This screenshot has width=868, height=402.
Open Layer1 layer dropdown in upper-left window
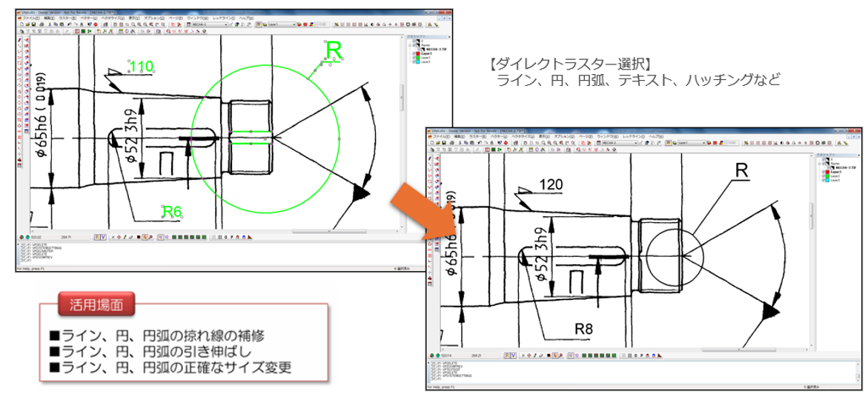tap(282, 24)
